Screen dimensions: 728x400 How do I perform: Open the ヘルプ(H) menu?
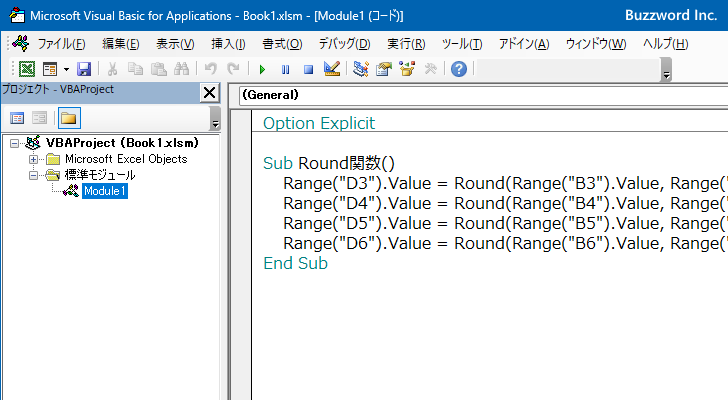tap(665, 44)
